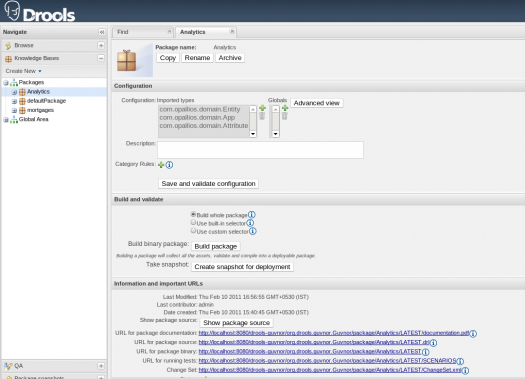Select defaultPackage in the tree
This screenshot has height=379, width=525.
click(46, 101)
